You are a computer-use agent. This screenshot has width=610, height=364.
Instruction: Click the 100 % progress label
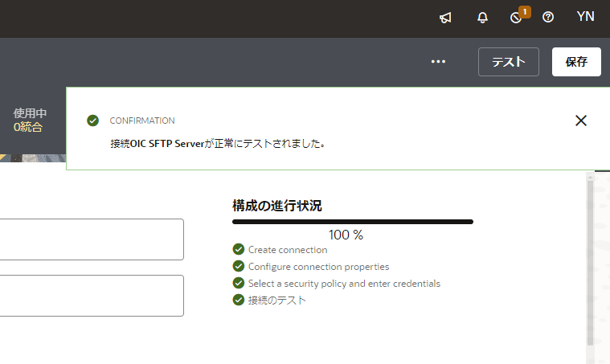pos(346,235)
